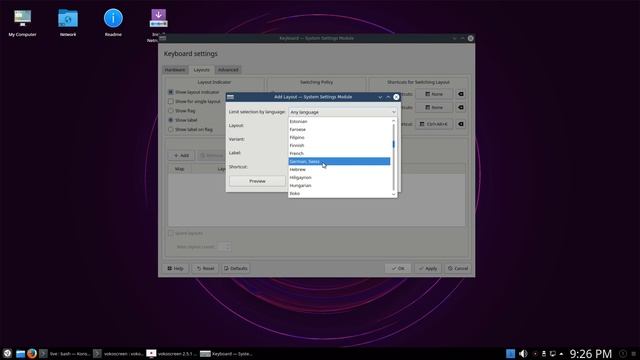Image resolution: width=640 pixels, height=360 pixels.
Task: Switch to the vokoscreen 2.5.1 taskbar entry
Action: coord(172,353)
